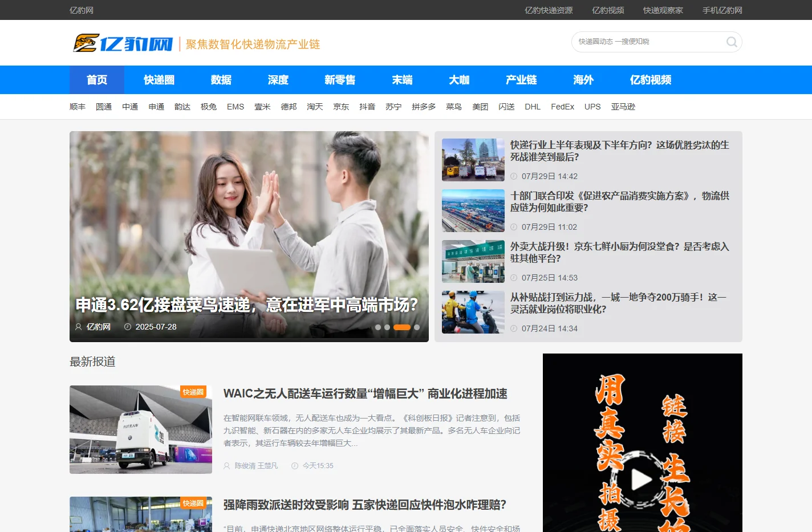Image resolution: width=812 pixels, height=532 pixels.
Task: Select the 申通 company tag
Action: (156, 107)
